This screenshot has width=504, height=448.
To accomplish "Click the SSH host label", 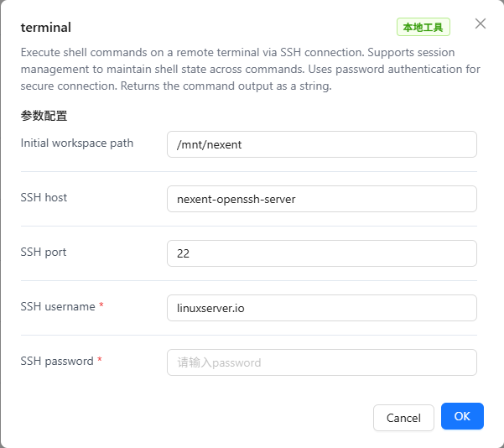I will click(44, 197).
